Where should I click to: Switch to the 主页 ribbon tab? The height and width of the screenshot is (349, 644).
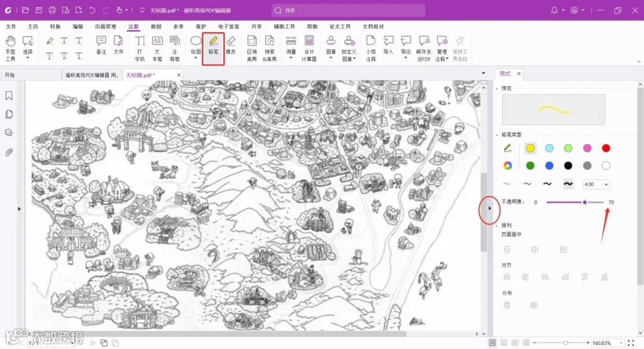33,26
